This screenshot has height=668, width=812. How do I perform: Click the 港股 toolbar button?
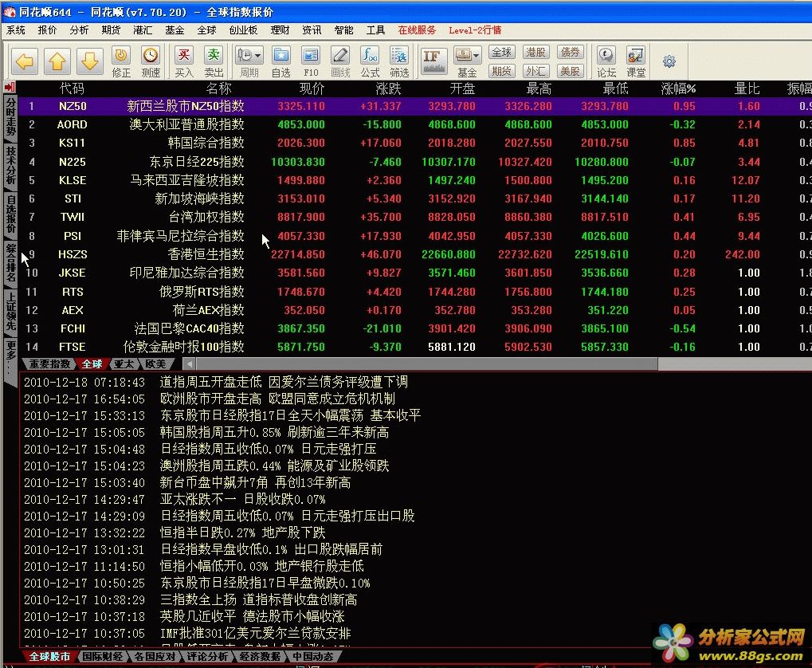pos(535,53)
